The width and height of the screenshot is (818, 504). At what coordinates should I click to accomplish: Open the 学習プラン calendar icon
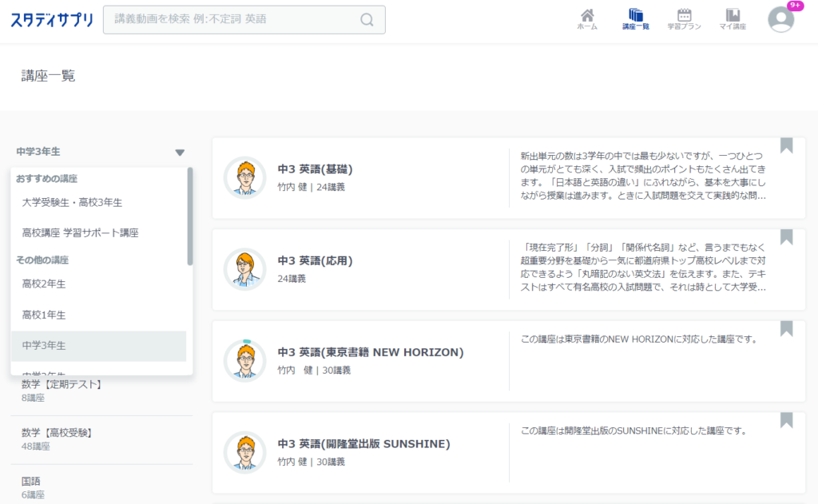point(684,19)
